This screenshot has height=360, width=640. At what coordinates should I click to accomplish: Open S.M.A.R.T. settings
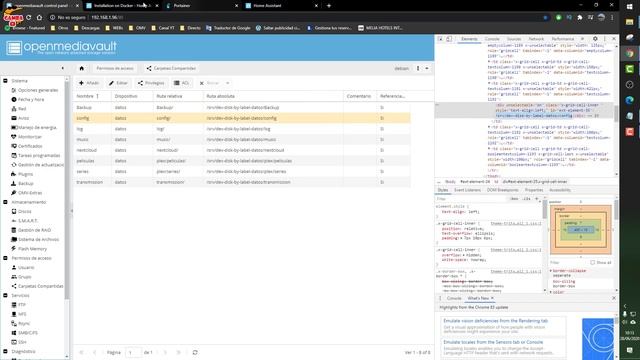click(x=28, y=221)
